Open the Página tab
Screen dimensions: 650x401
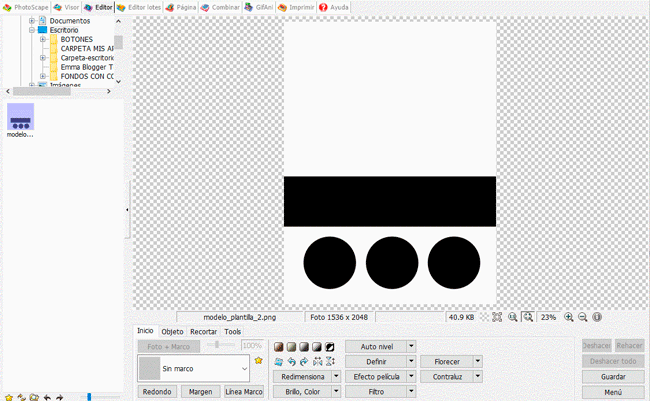pos(181,7)
